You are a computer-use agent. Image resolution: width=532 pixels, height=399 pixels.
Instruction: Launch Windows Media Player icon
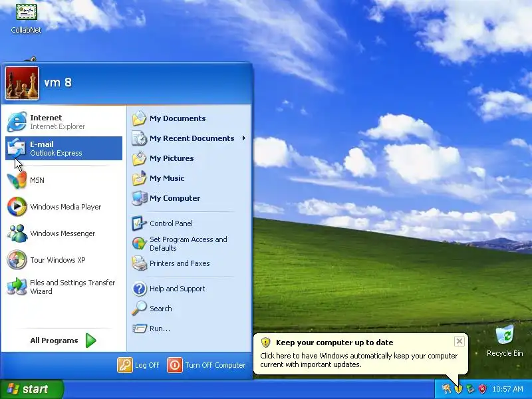point(17,207)
